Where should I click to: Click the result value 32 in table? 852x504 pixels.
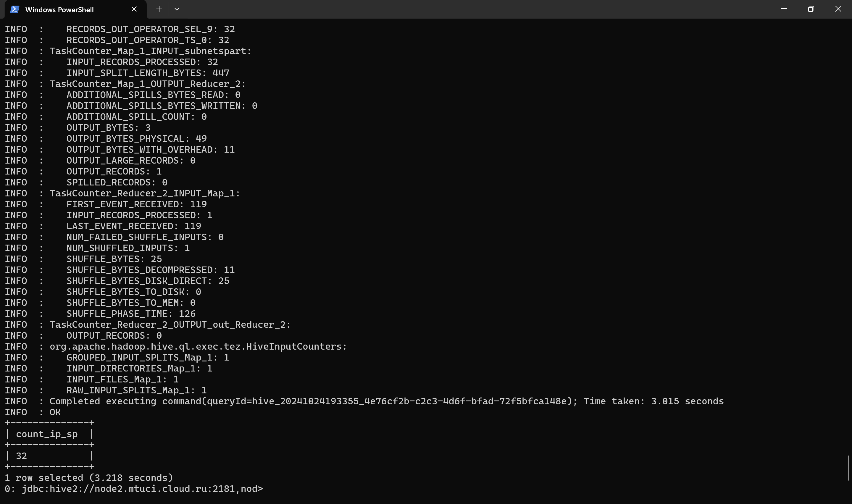(x=21, y=456)
